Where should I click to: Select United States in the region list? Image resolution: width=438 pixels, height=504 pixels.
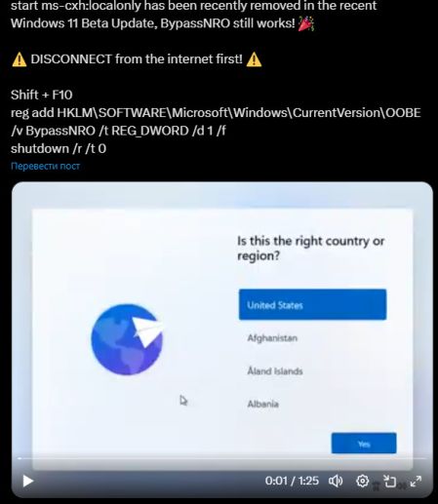[312, 304]
